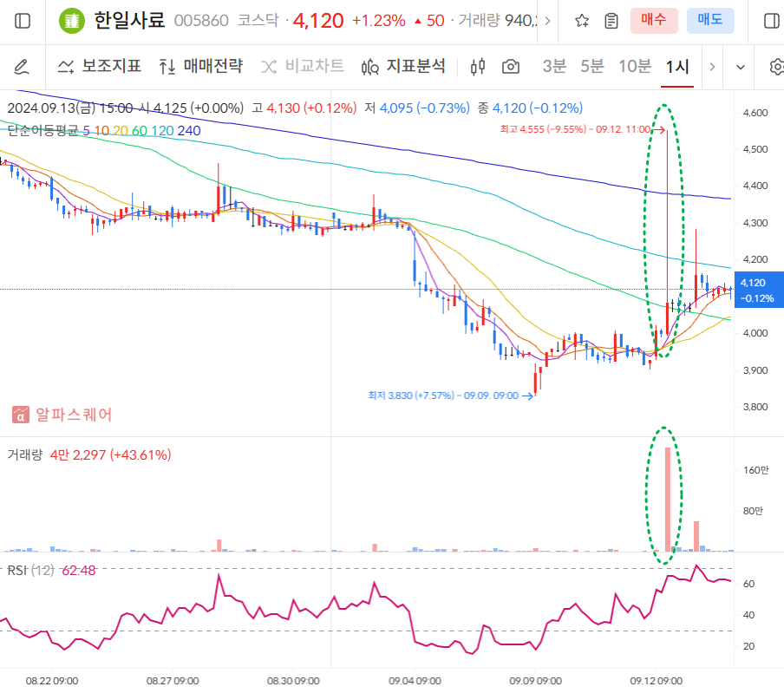784x693 pixels.
Task: Open 비교차트 compare chart option
Action: (303, 66)
